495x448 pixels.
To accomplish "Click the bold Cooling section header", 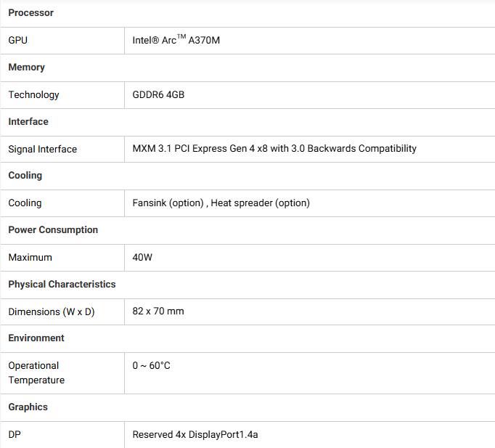I will click(x=25, y=176).
